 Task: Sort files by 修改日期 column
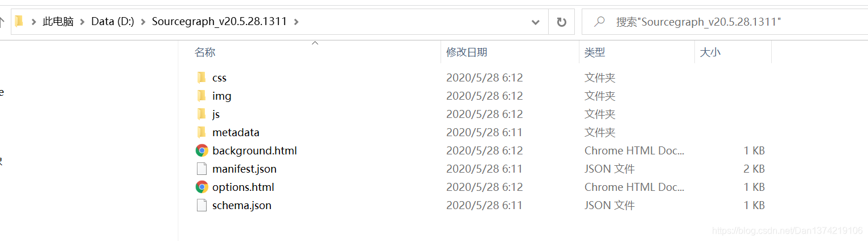467,52
